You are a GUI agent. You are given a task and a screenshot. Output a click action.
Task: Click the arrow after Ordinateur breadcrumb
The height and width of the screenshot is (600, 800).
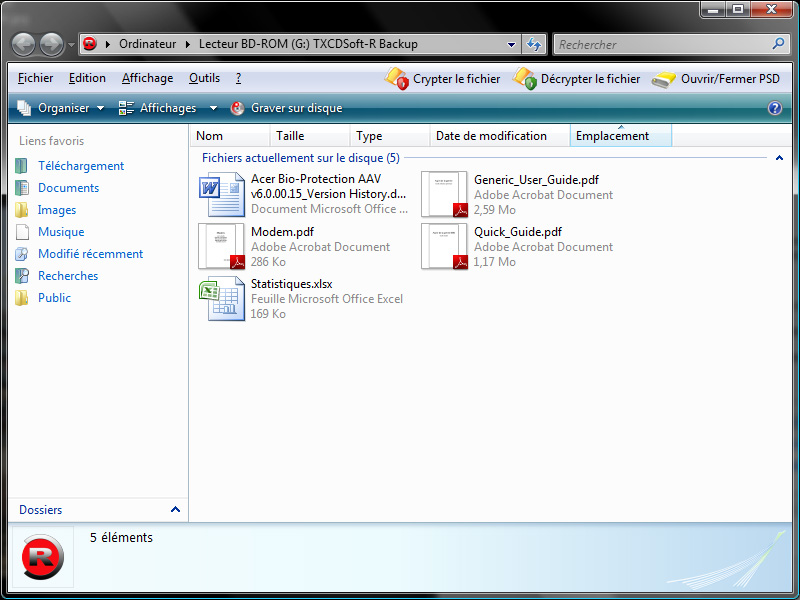[x=187, y=44]
